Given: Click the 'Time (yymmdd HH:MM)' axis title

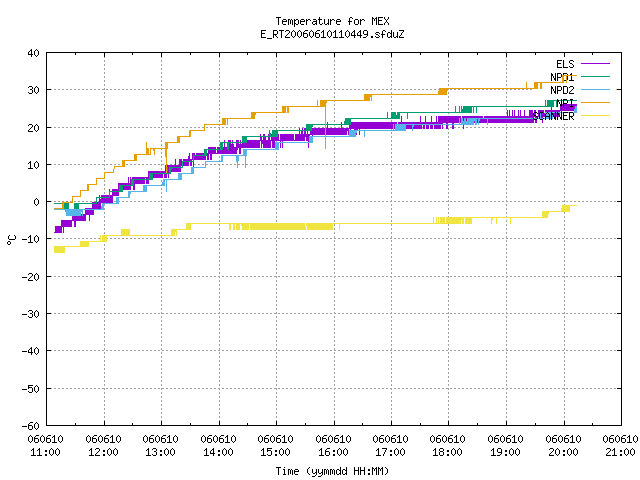Looking at the screenshot, I should (x=332, y=471).
